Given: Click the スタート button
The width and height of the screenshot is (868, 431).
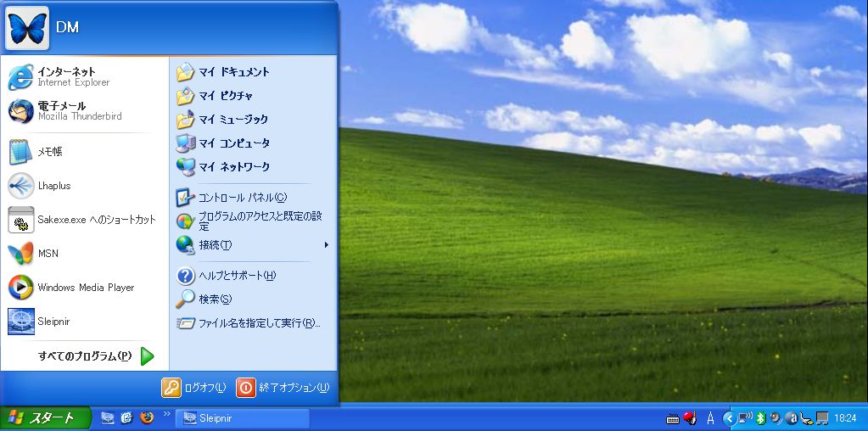Looking at the screenshot, I should [45, 417].
